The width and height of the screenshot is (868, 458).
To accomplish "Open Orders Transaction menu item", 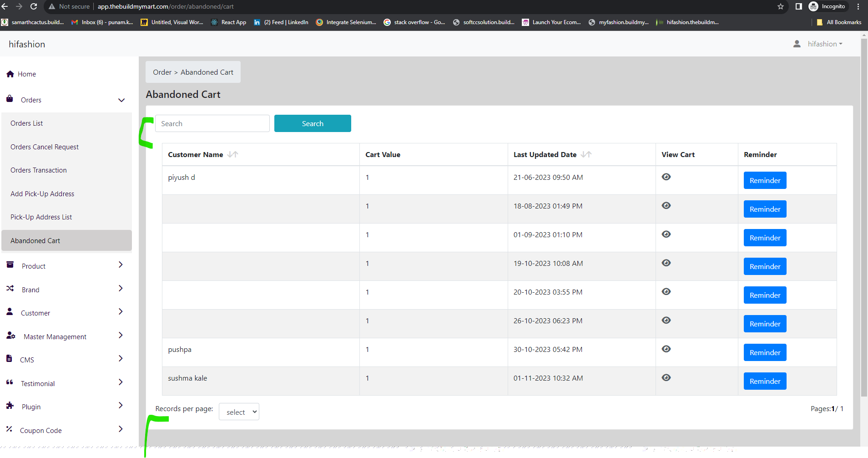I will (x=66, y=170).
